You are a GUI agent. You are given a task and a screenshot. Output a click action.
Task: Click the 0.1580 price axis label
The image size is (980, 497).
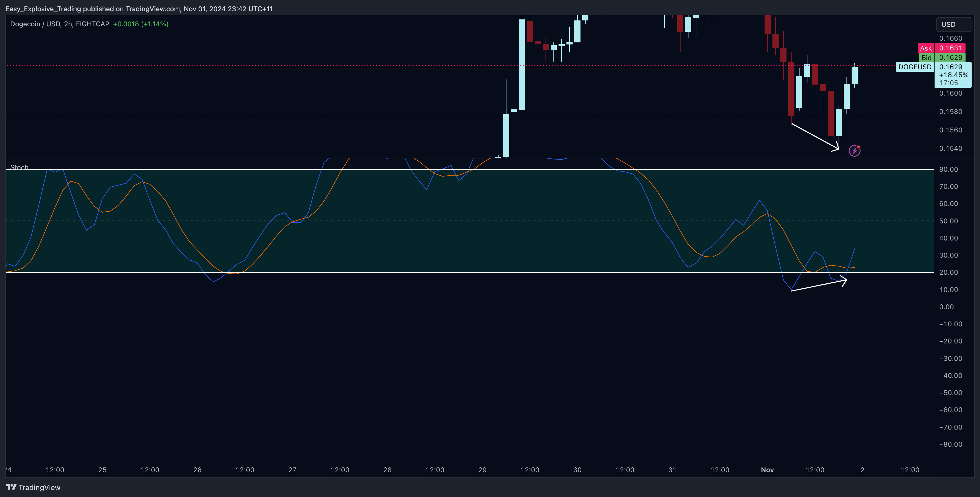tap(950, 112)
